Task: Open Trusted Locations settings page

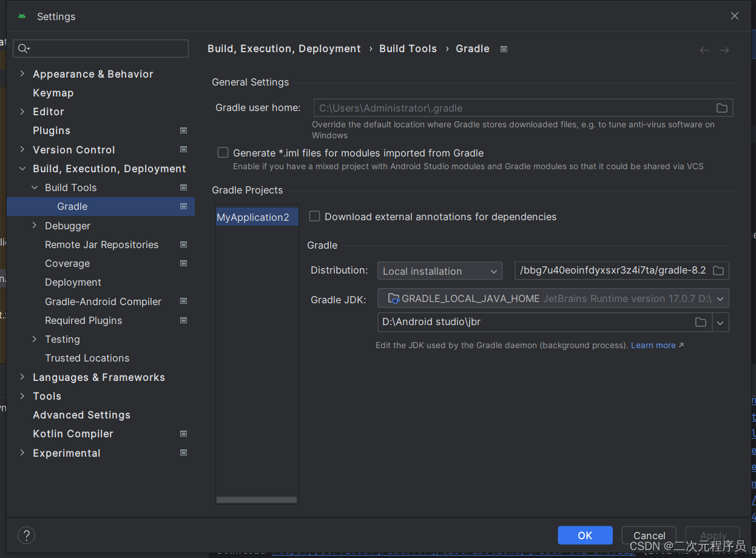Action: click(x=87, y=358)
